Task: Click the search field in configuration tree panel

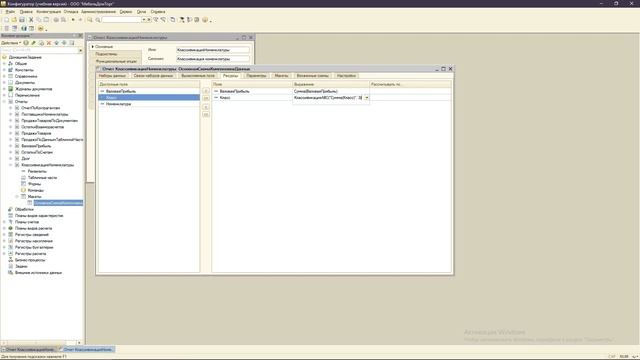Action: tap(40, 50)
